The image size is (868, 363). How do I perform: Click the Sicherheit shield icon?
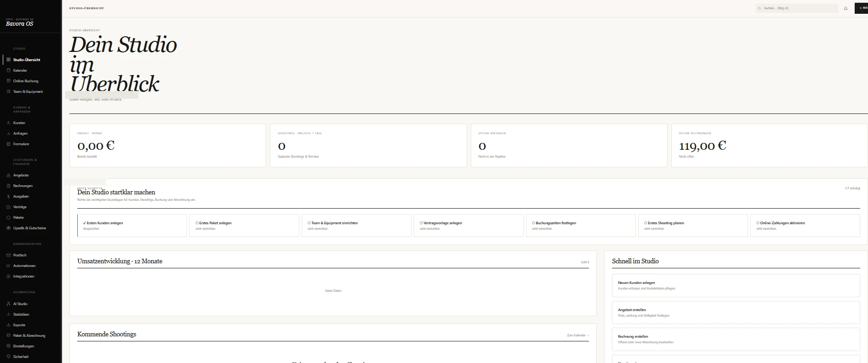9,357
